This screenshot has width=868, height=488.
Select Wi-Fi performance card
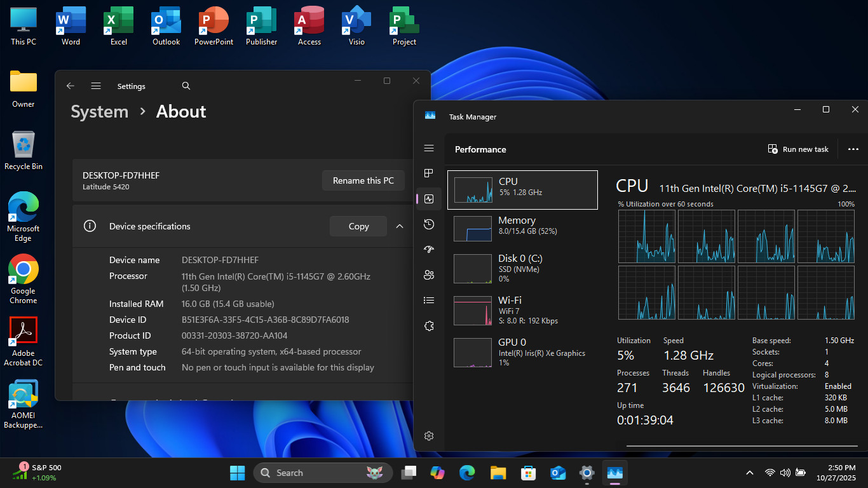[522, 310]
